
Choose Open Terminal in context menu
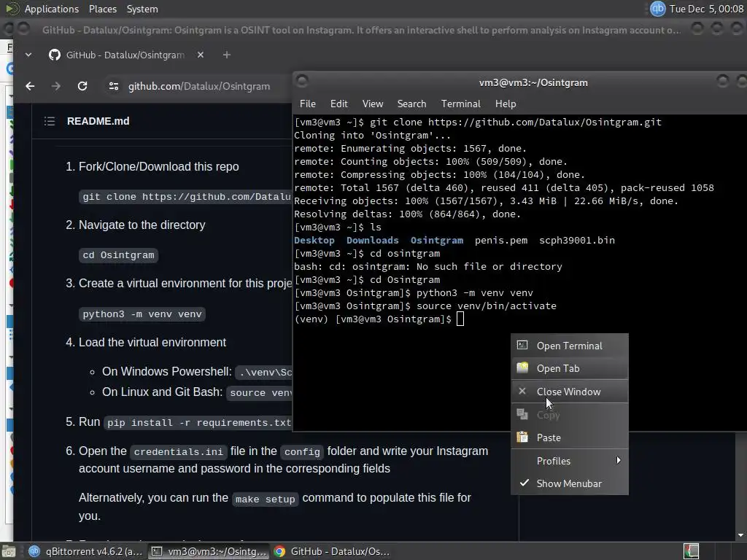pyautogui.click(x=570, y=346)
